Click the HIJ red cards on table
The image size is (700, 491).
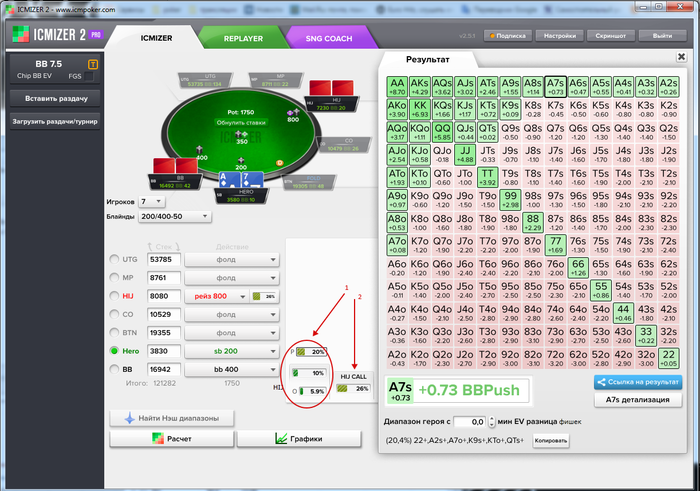pyautogui.click(x=331, y=88)
